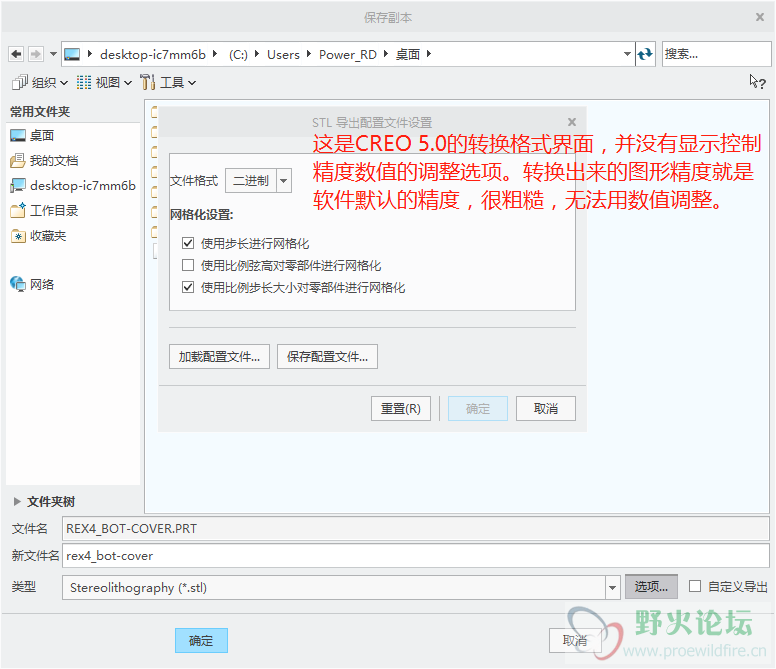776x669 pixels.
Task: Close the STL 导出配置文件设置 dialog
Action: pos(572,122)
